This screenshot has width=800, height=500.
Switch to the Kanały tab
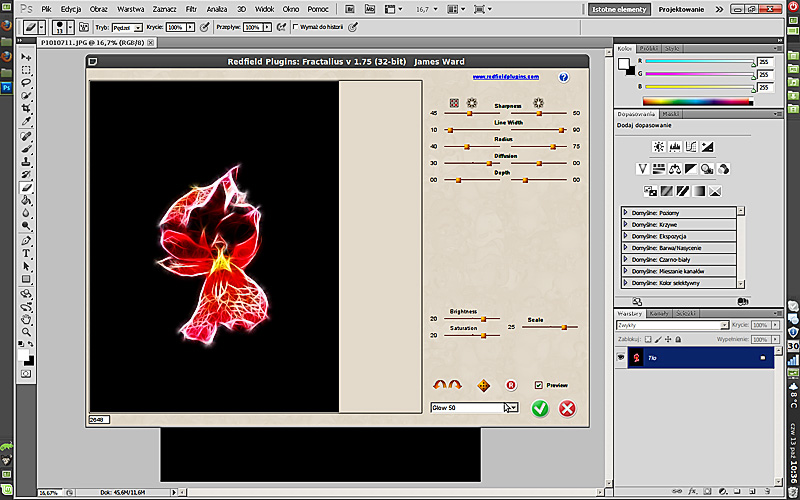pos(658,314)
